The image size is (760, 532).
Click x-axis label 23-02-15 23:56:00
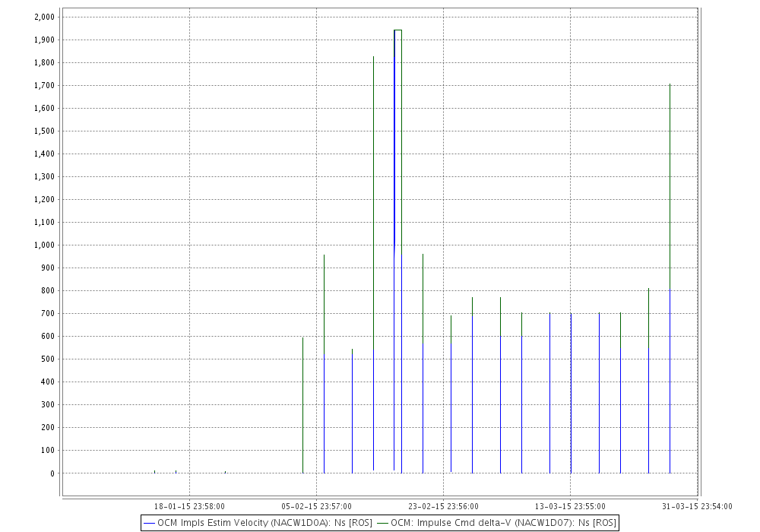pos(444,507)
